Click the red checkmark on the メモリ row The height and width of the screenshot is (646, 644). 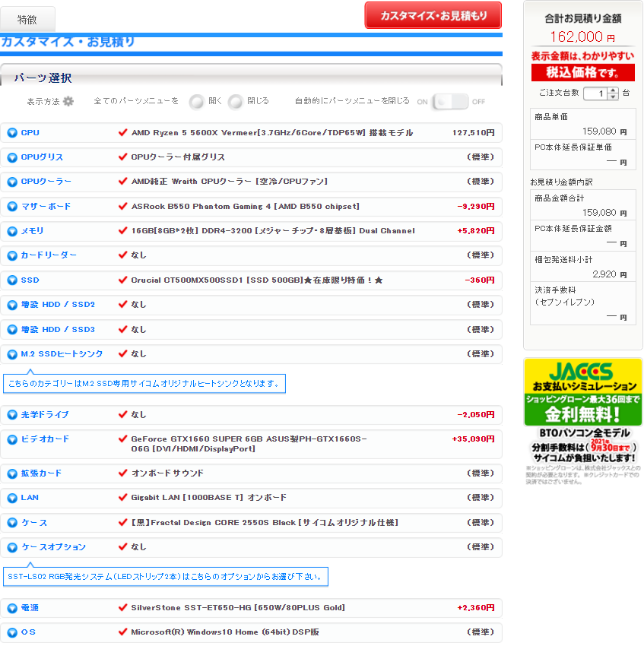tap(122, 231)
